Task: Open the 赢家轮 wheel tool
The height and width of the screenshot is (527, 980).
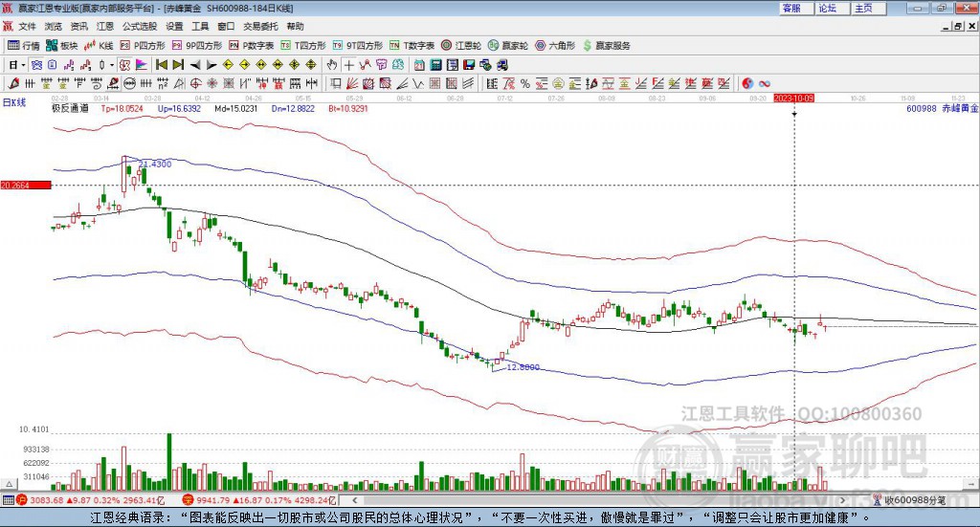Action: 507,46
